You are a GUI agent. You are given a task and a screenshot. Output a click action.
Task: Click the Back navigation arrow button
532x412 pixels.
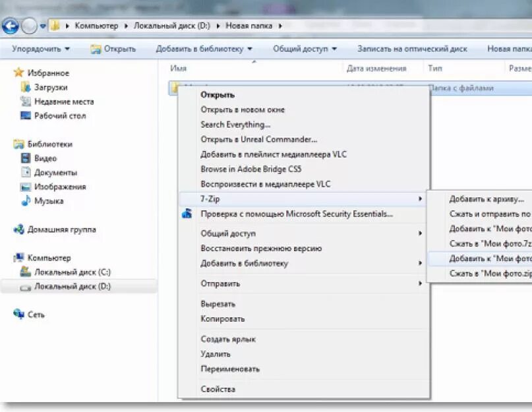click(x=10, y=26)
